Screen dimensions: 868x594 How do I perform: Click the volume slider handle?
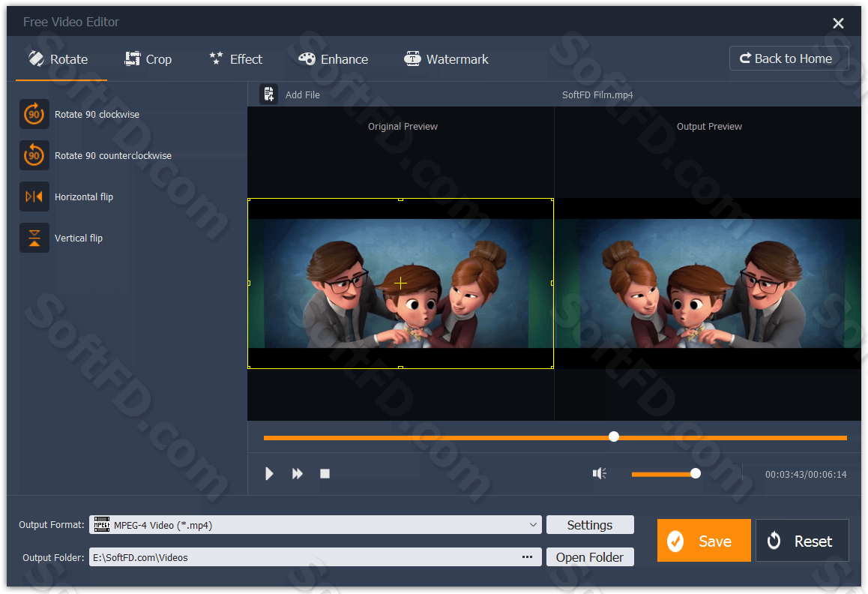pos(696,473)
